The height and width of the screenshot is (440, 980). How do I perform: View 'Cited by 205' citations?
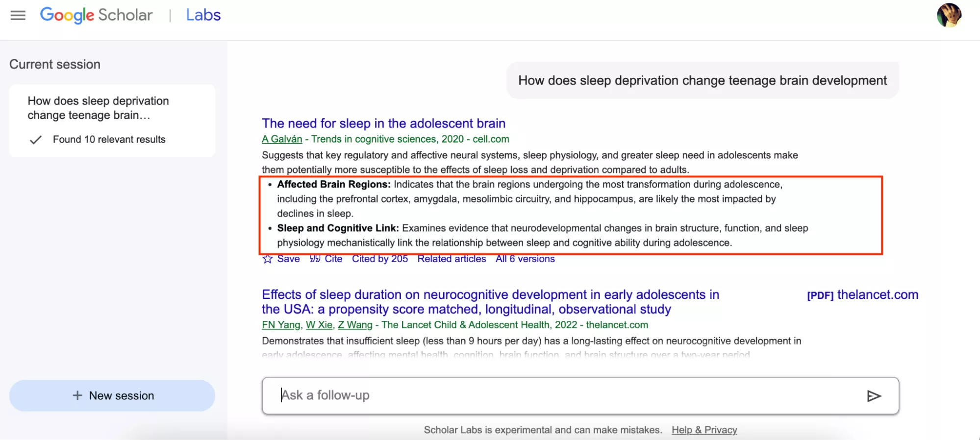click(x=380, y=259)
